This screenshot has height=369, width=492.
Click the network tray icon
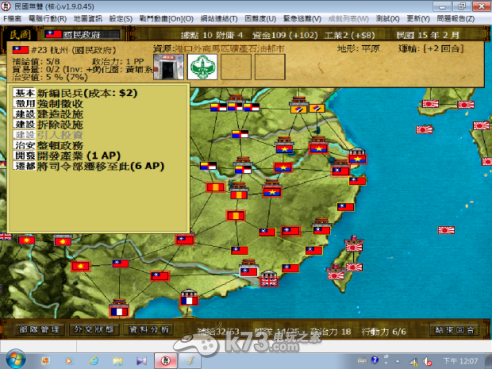tap(414, 361)
